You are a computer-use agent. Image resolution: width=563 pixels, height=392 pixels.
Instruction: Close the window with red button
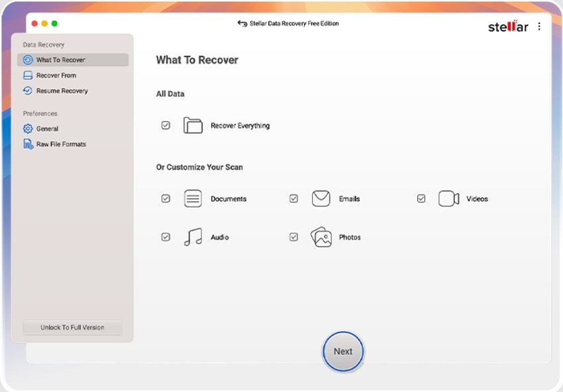click(34, 23)
